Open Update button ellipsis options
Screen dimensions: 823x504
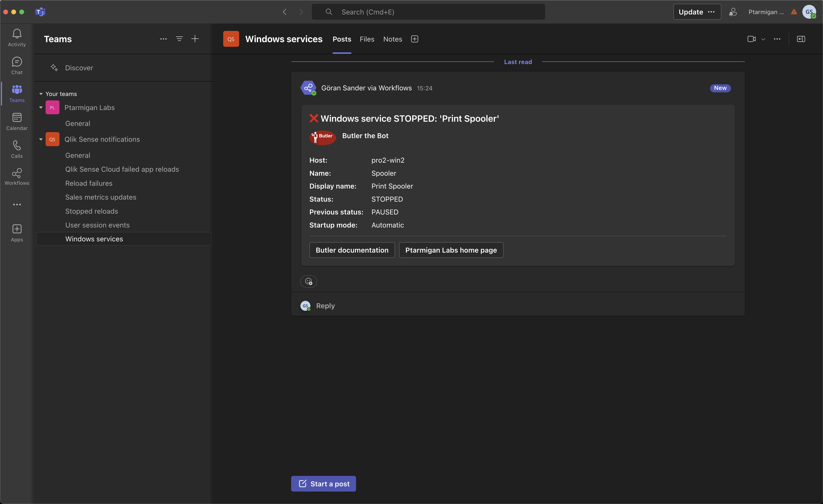point(711,12)
